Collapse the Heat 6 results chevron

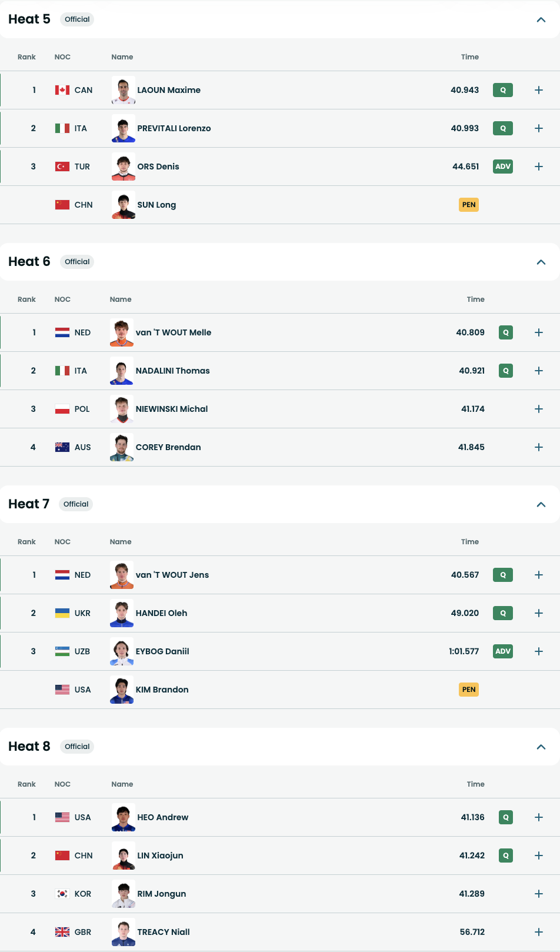tap(541, 262)
